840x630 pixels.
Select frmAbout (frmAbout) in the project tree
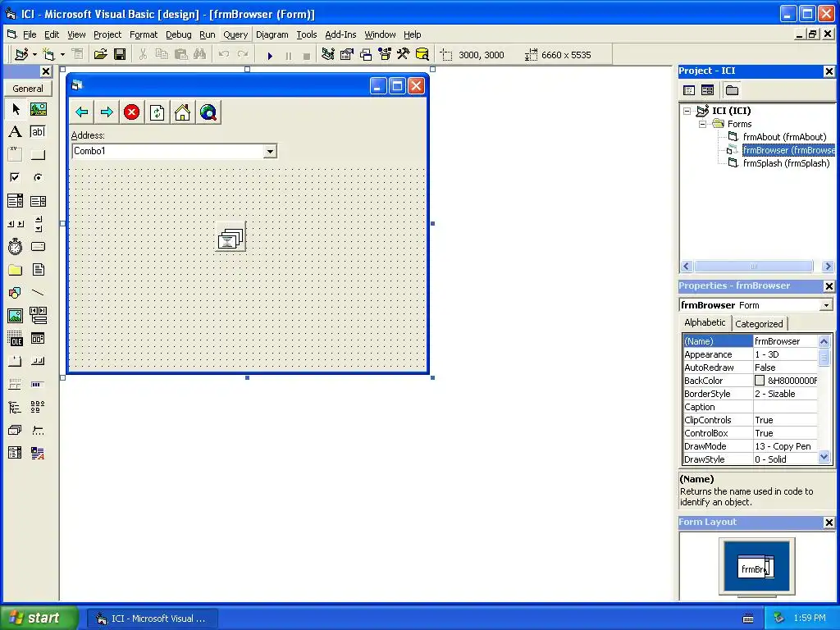[784, 137]
